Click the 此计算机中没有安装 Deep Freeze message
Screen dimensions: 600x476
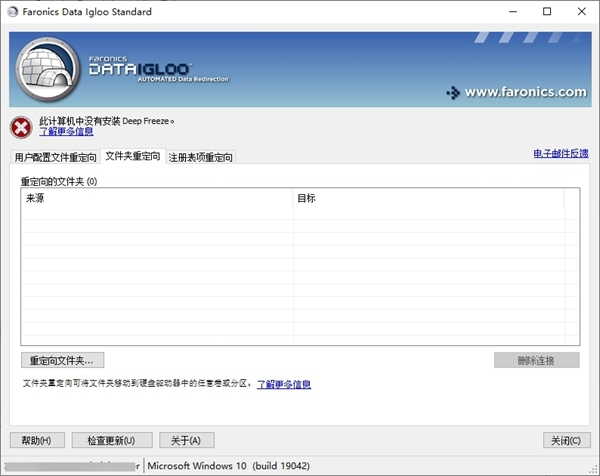point(106,121)
